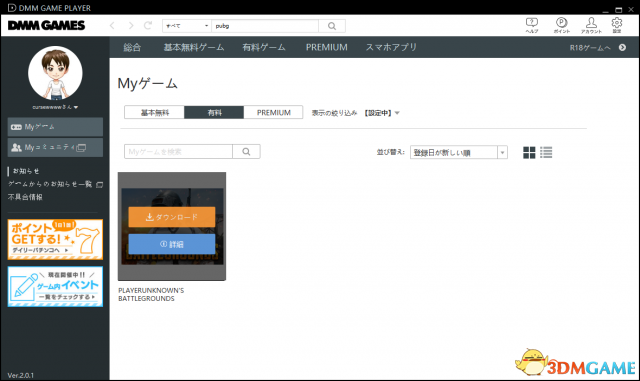
Task: Open the PREMIUM navigation bar tab
Action: (327, 47)
